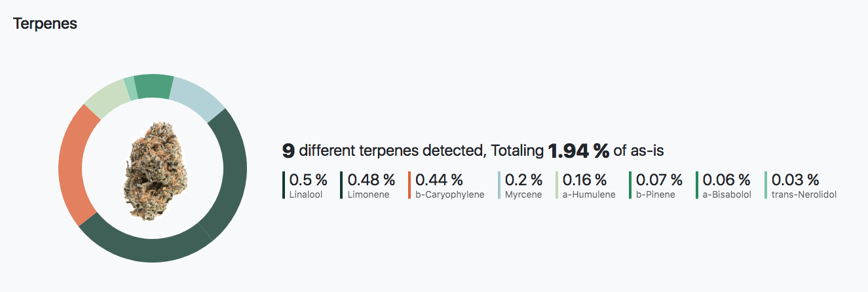Click the medium green donut chart segment
This screenshot has height=292, width=868.
pyautogui.click(x=153, y=86)
